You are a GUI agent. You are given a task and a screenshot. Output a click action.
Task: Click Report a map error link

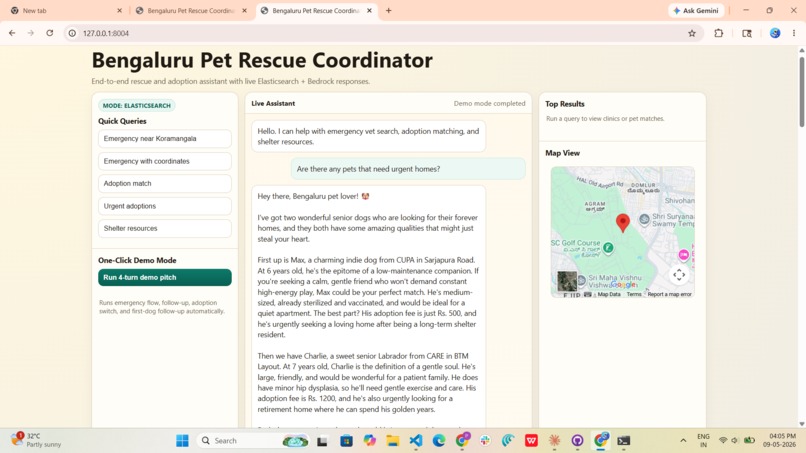pyautogui.click(x=669, y=295)
